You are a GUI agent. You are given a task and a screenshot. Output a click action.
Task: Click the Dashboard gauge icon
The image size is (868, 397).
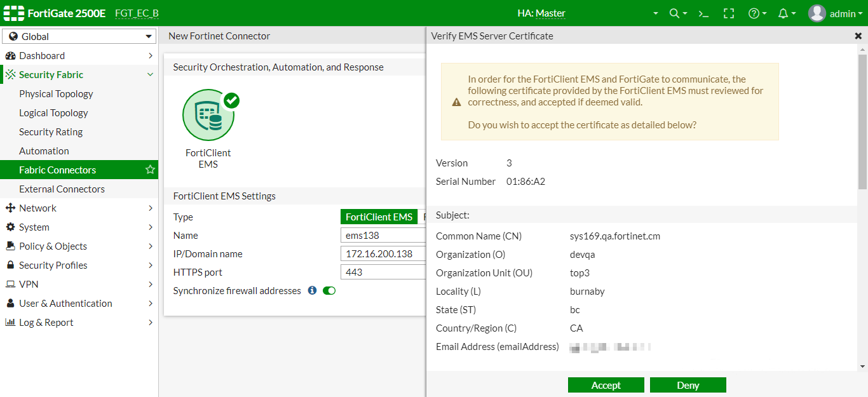[x=10, y=56]
